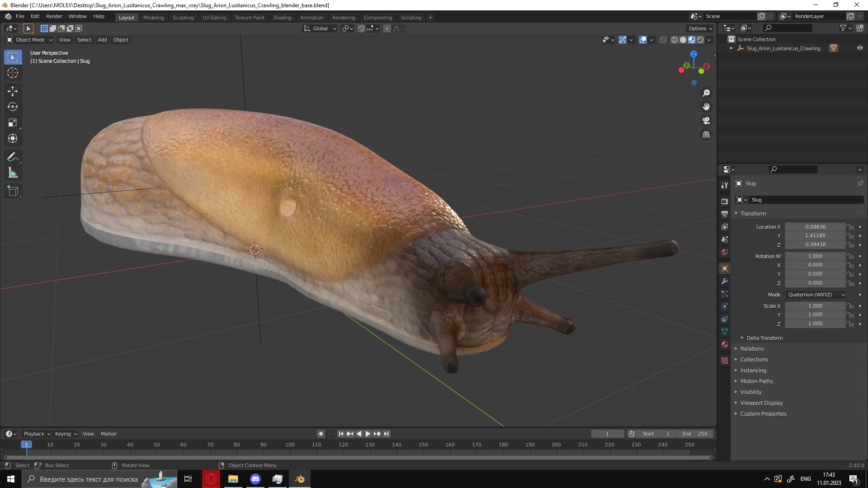Choose the Rotate tool
868x488 pixels.
[13, 107]
